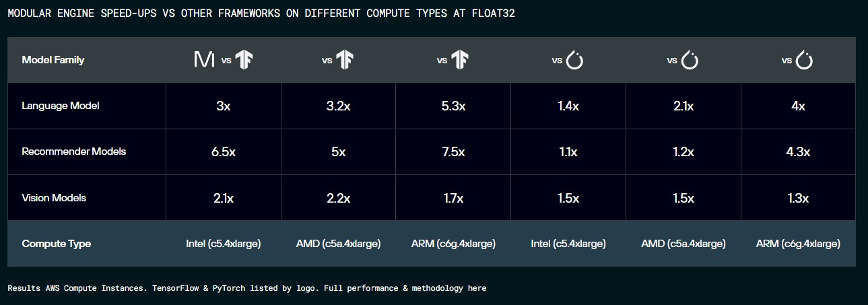Click the 1.3x Vision Models cell
Screen dimensions: 868x305
798,198
